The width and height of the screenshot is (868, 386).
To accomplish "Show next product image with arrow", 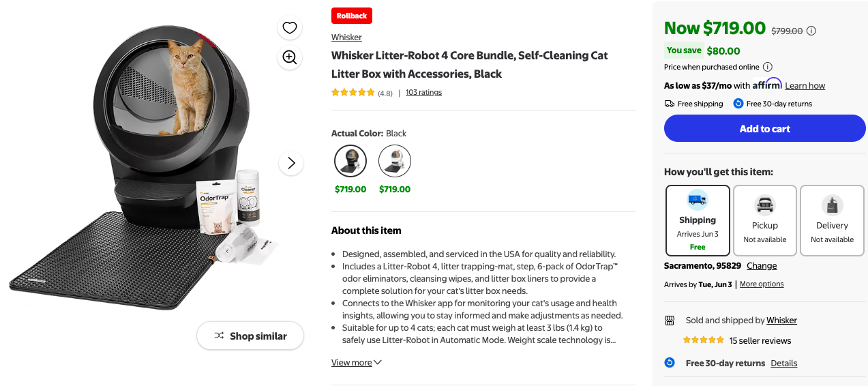I will 291,163.
